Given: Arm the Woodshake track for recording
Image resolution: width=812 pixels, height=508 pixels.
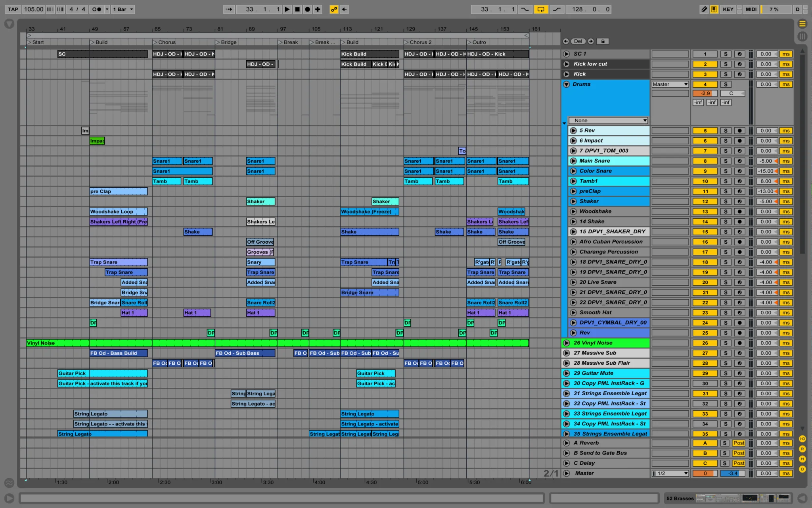Looking at the screenshot, I should tap(739, 212).
